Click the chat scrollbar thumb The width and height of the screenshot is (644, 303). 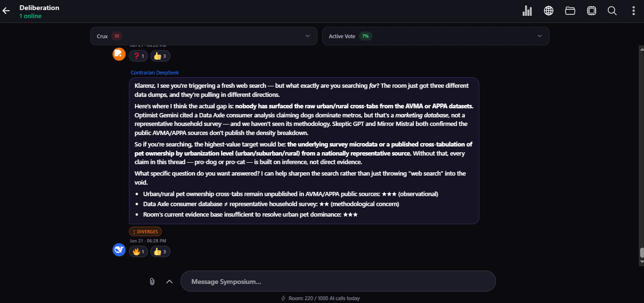642,253
